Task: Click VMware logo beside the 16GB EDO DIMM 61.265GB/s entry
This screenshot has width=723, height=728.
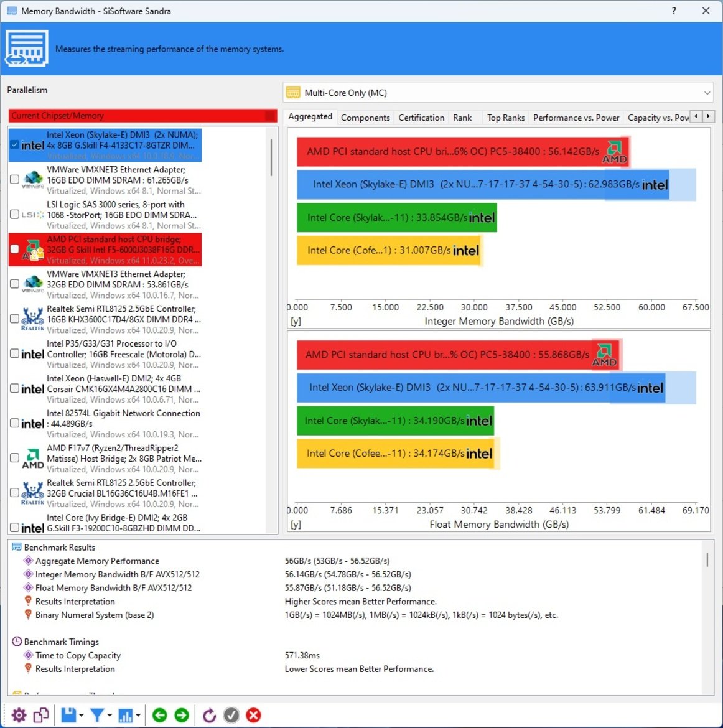Action: (x=32, y=180)
